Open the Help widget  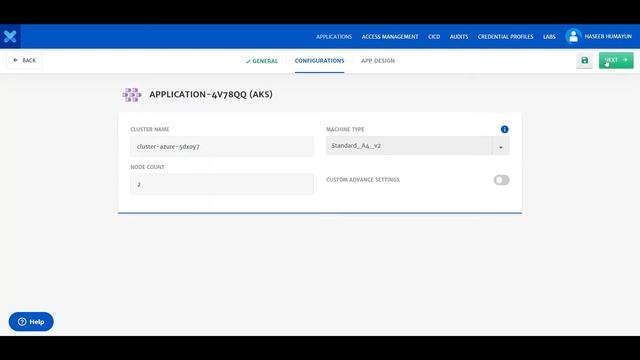[31, 322]
